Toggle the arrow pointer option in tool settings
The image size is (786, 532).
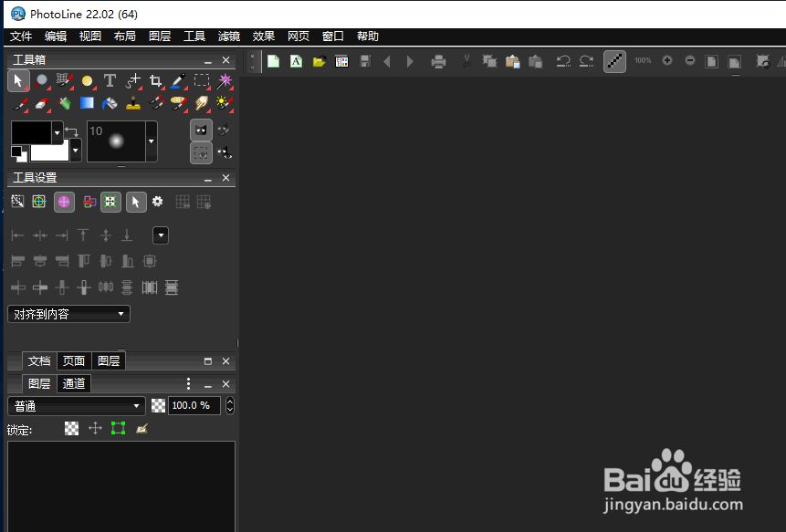click(x=136, y=202)
